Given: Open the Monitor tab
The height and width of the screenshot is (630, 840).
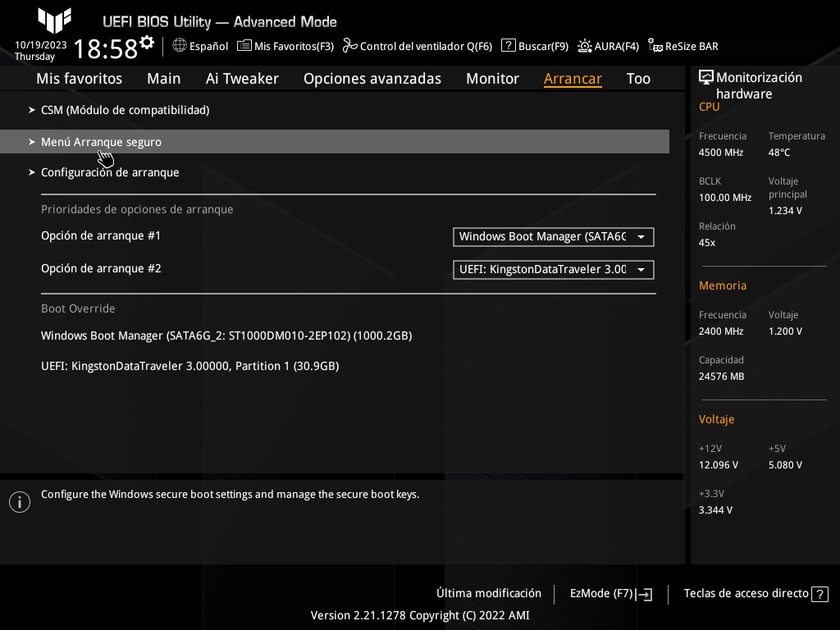Looking at the screenshot, I should [492, 79].
